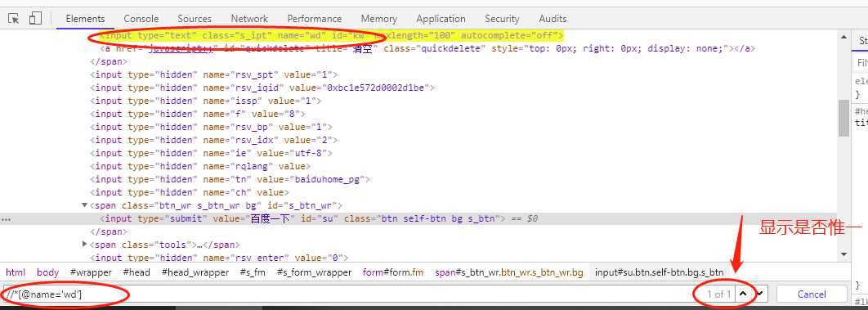Select input#su.btn.self-btn breadcrumb
This screenshot has height=310, width=868.
[659, 272]
